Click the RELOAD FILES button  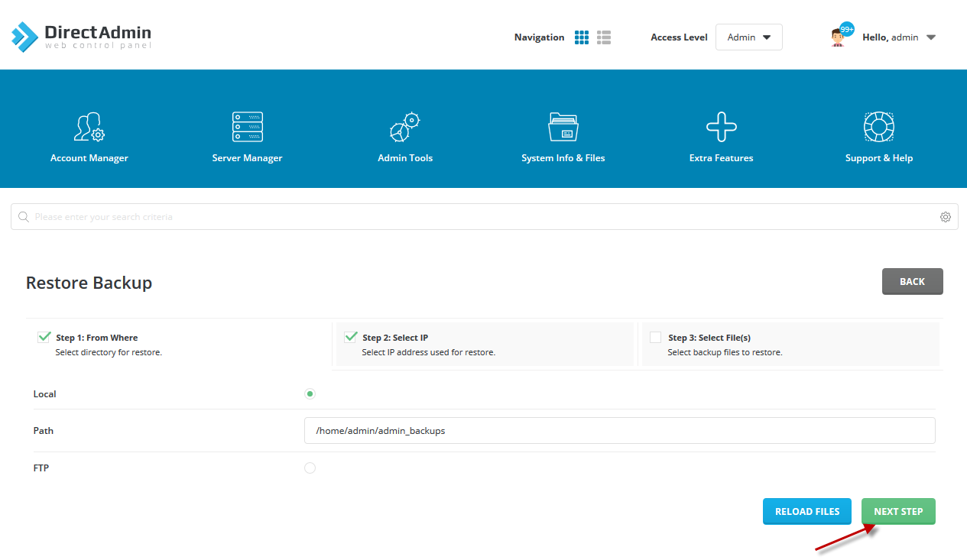pyautogui.click(x=807, y=512)
